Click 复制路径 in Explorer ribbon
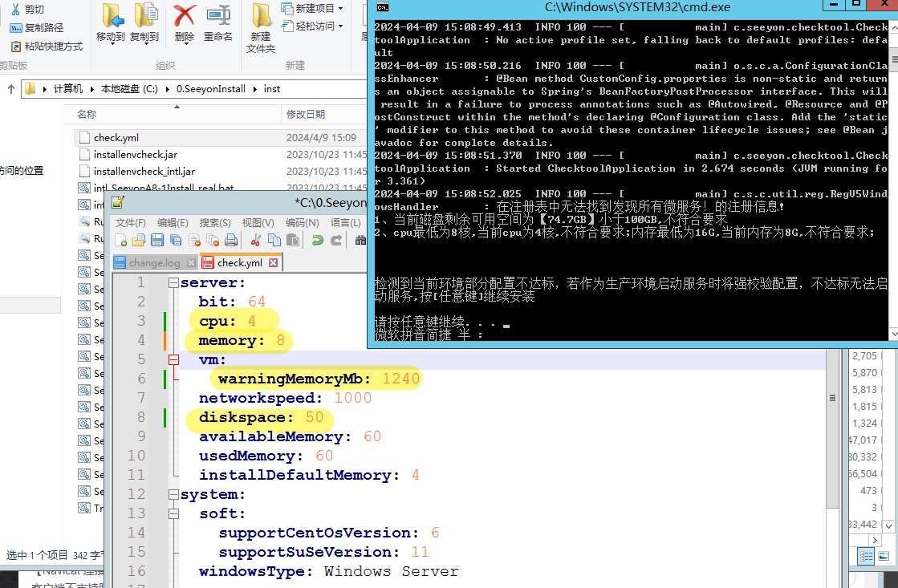Screen dimensions: 898x588 coord(37,27)
